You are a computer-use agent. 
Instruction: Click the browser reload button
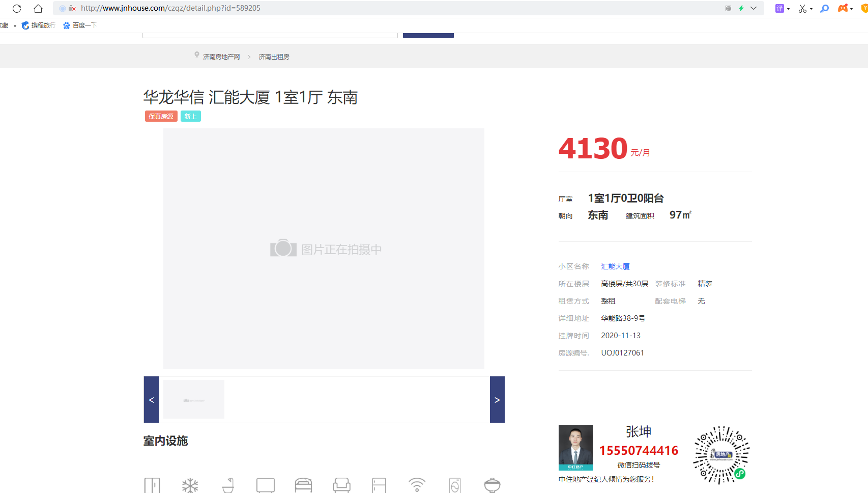(17, 8)
